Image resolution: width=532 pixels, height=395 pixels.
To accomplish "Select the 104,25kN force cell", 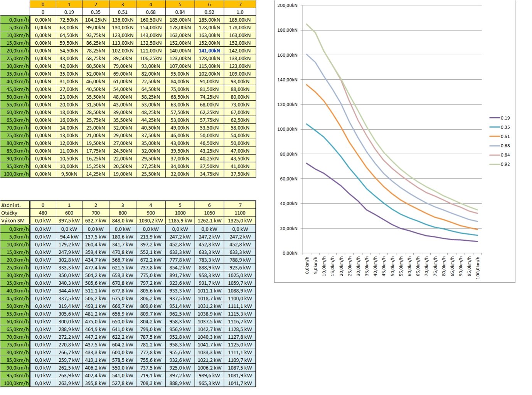I will click(96, 20).
